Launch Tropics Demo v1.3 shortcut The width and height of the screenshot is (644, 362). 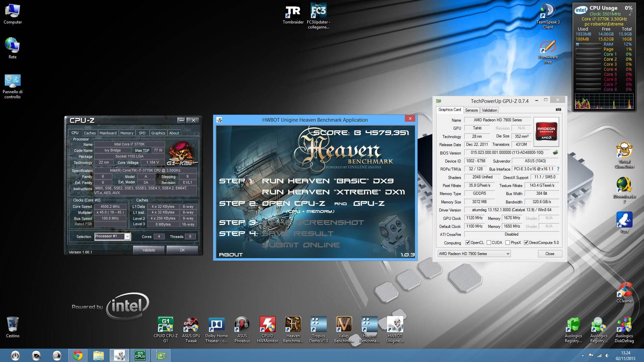coord(318,330)
